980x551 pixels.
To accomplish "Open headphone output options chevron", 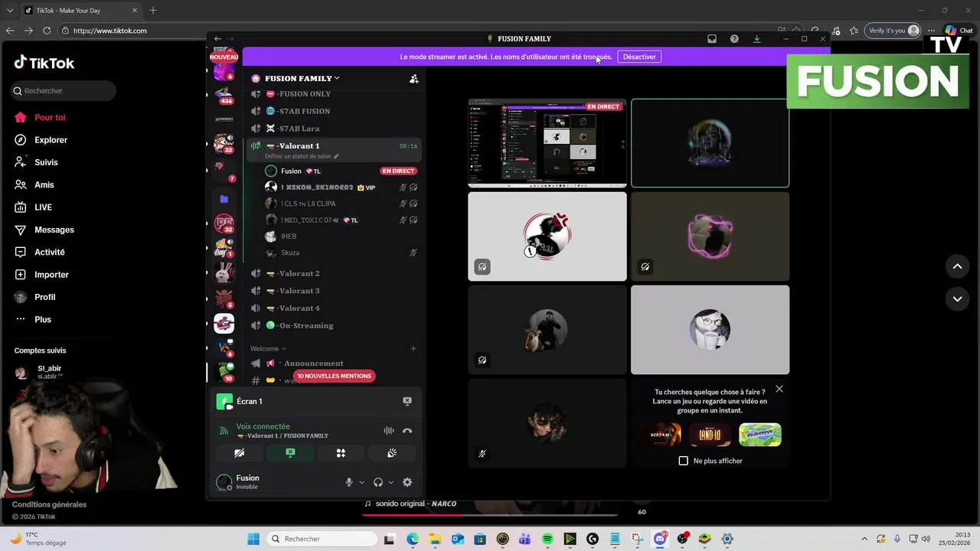I will pyautogui.click(x=390, y=482).
